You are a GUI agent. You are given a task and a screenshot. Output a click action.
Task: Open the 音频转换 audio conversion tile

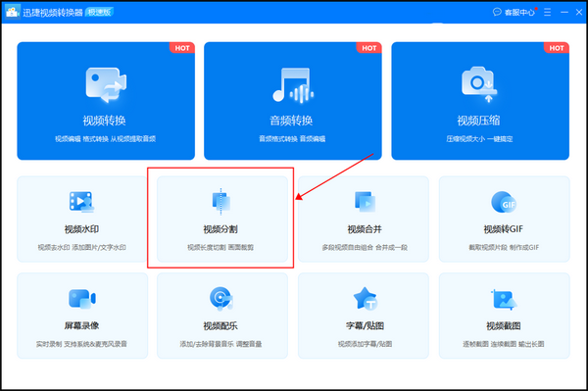(x=292, y=101)
